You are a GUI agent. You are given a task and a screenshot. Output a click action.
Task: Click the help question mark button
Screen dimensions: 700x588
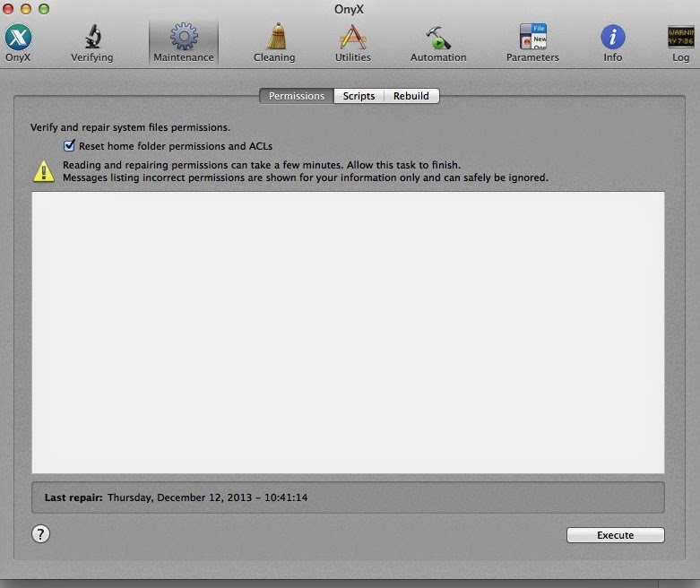40,533
